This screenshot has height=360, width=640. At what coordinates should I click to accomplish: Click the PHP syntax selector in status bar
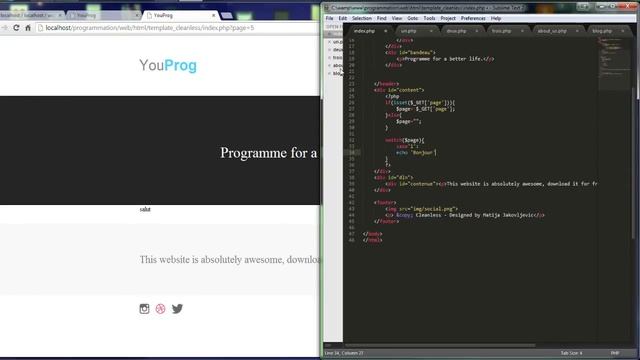[615, 353]
